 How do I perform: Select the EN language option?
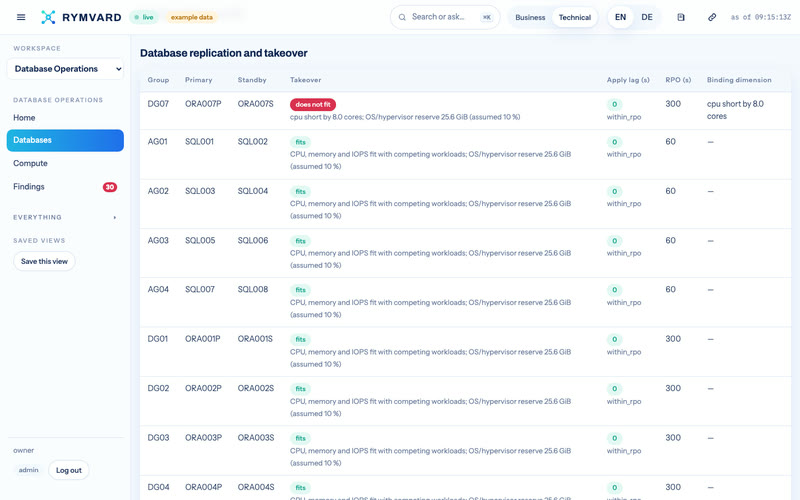click(x=620, y=17)
